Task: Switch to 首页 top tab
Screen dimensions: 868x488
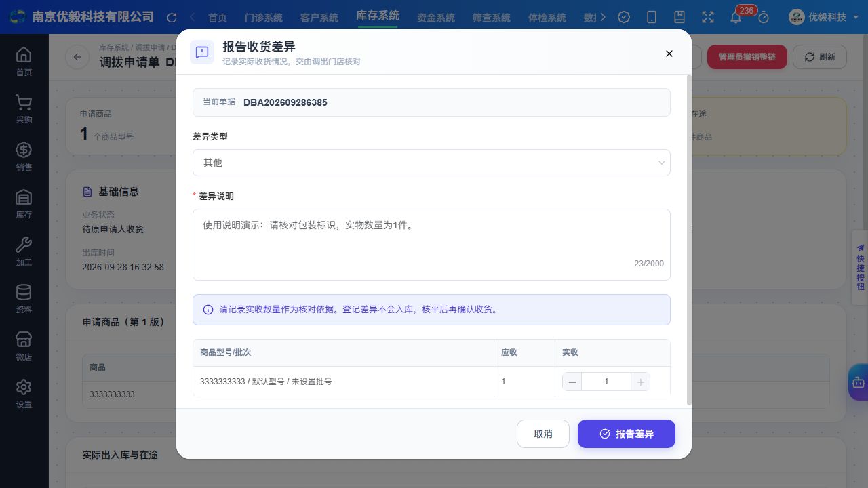Action: click(x=218, y=18)
